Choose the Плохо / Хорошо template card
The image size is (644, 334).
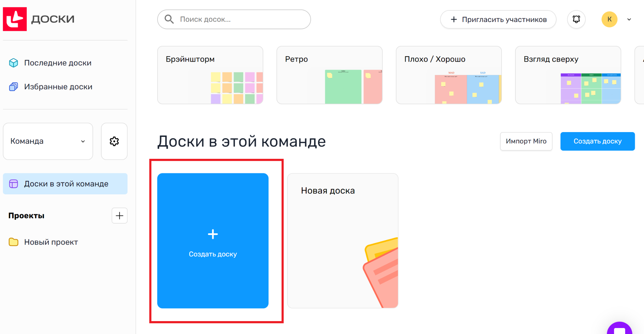click(449, 75)
